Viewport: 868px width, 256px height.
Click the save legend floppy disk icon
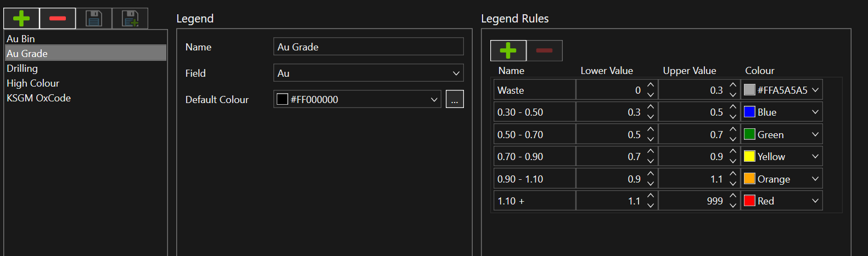coord(94,19)
